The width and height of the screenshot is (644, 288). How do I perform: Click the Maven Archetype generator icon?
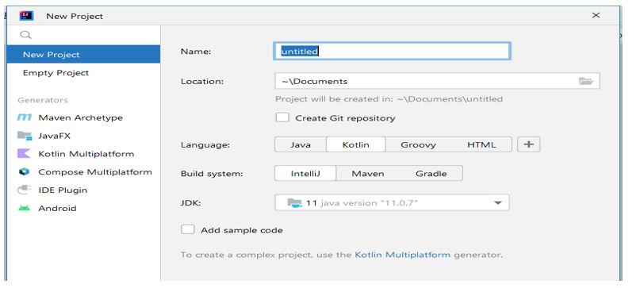coord(25,118)
